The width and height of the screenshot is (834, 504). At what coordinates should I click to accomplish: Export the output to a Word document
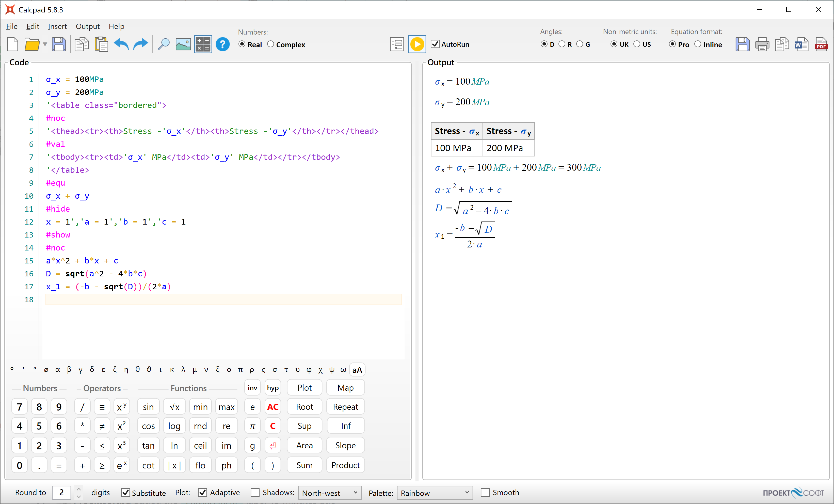pos(801,44)
